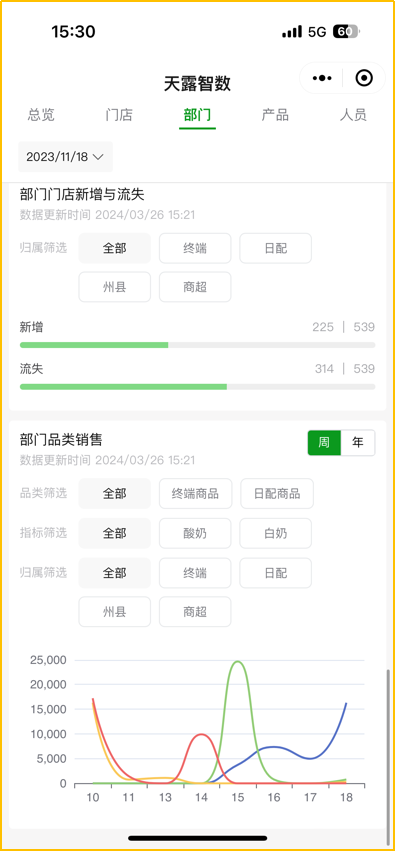Open the 产品 tab
The width and height of the screenshot is (396, 852).
click(x=275, y=115)
